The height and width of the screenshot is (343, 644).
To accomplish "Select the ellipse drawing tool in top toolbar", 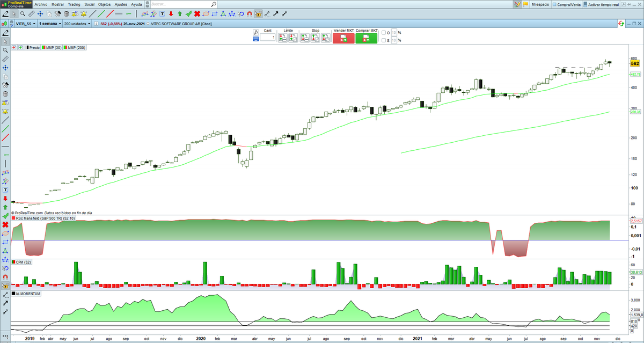I will (x=206, y=13).
